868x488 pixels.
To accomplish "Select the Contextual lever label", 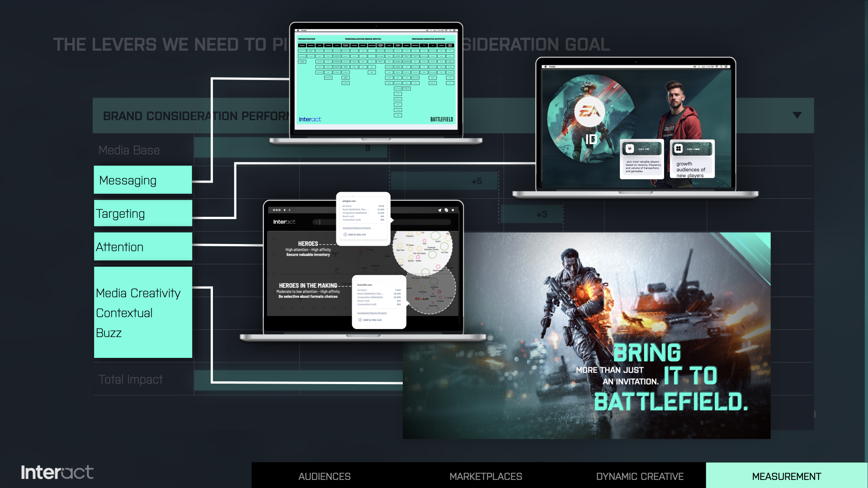I will pos(124,313).
